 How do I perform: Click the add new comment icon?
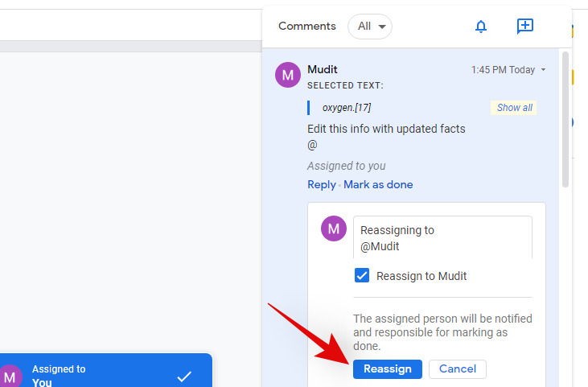(524, 27)
